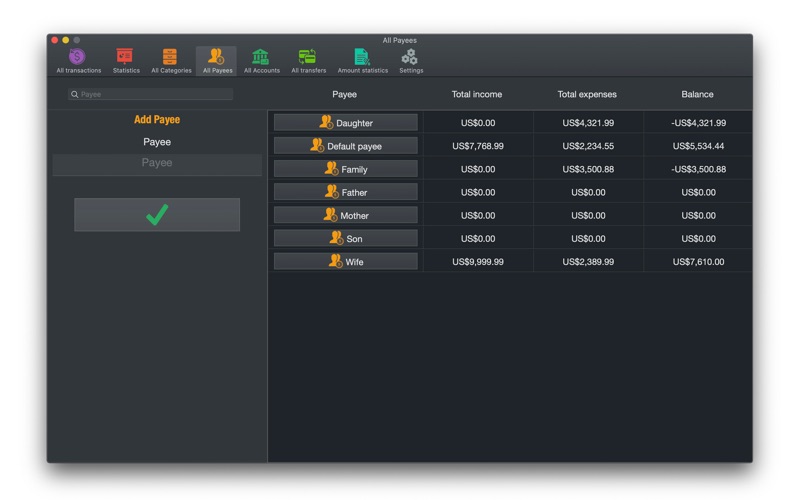This screenshot has width=800, height=500.
Task: Open the Amount statistics toolbar icon
Action: pyautogui.click(x=362, y=61)
